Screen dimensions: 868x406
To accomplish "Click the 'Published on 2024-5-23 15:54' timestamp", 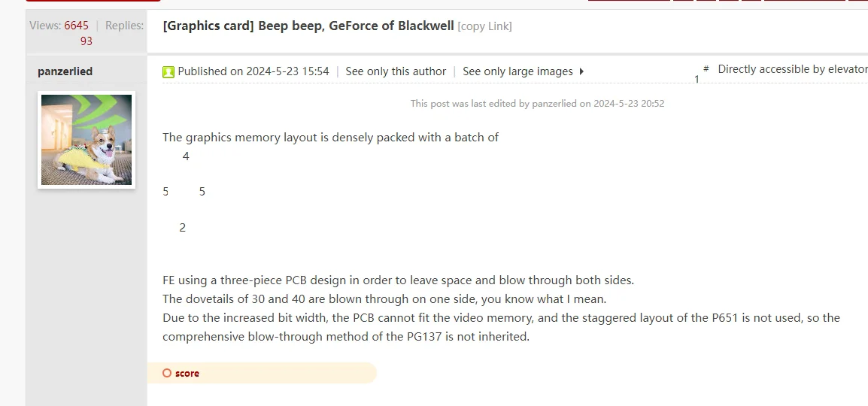I will [253, 71].
